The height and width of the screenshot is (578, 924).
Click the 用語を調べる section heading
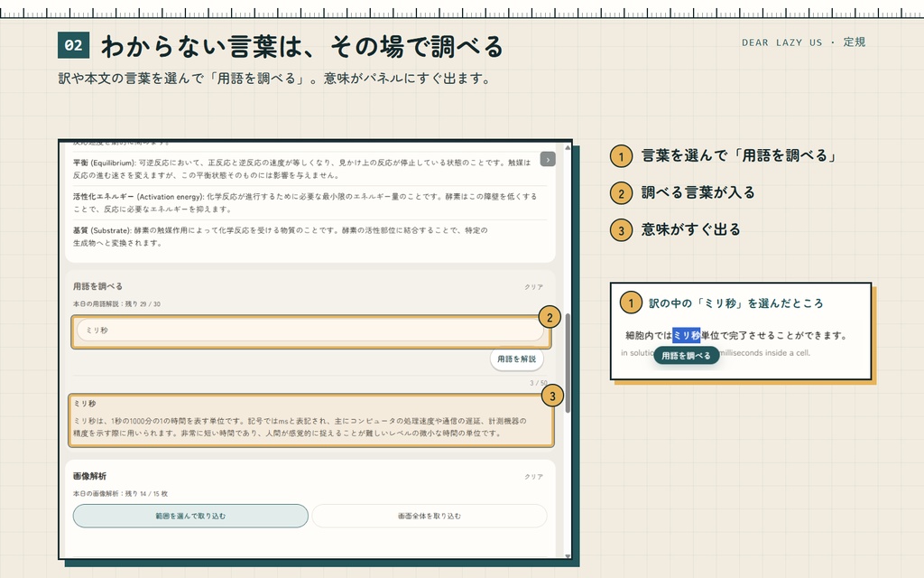(97, 286)
